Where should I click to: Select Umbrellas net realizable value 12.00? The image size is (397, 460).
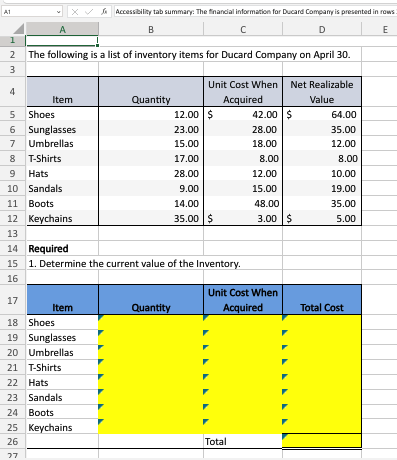(322, 144)
